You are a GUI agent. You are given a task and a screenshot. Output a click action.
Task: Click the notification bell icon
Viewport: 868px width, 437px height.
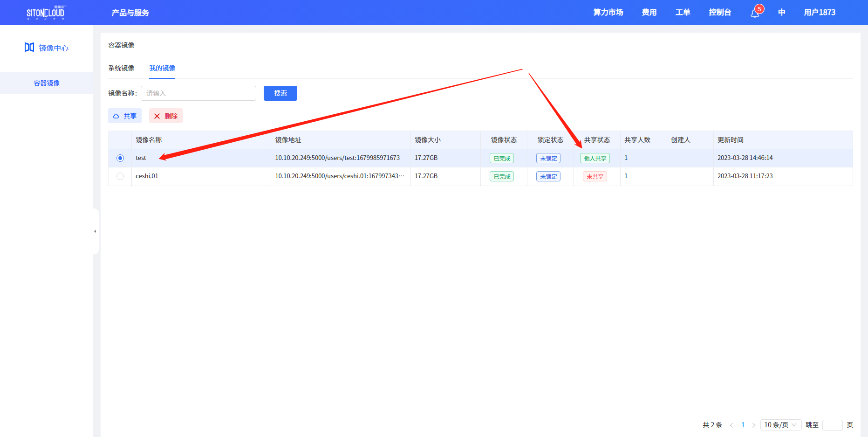755,13
